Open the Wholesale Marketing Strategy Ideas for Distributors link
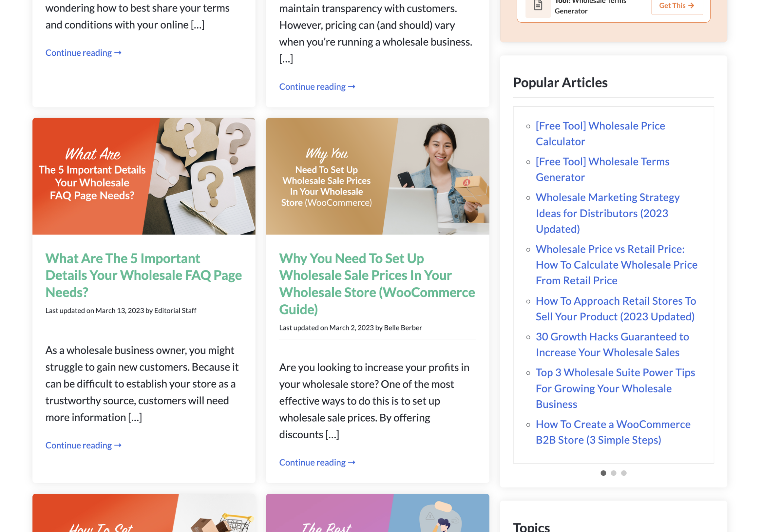This screenshot has height=532, width=762. 608,213
